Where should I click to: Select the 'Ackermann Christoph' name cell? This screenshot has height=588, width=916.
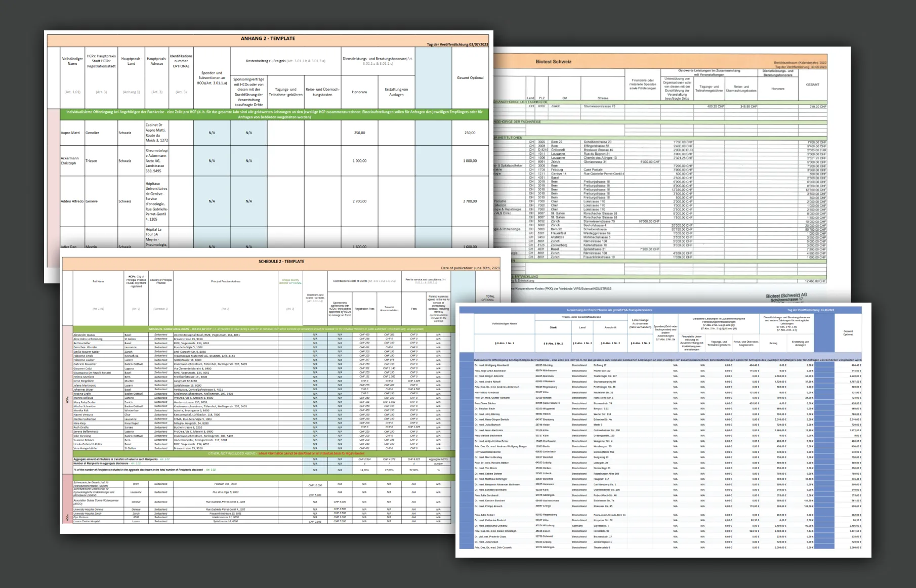[70, 160]
